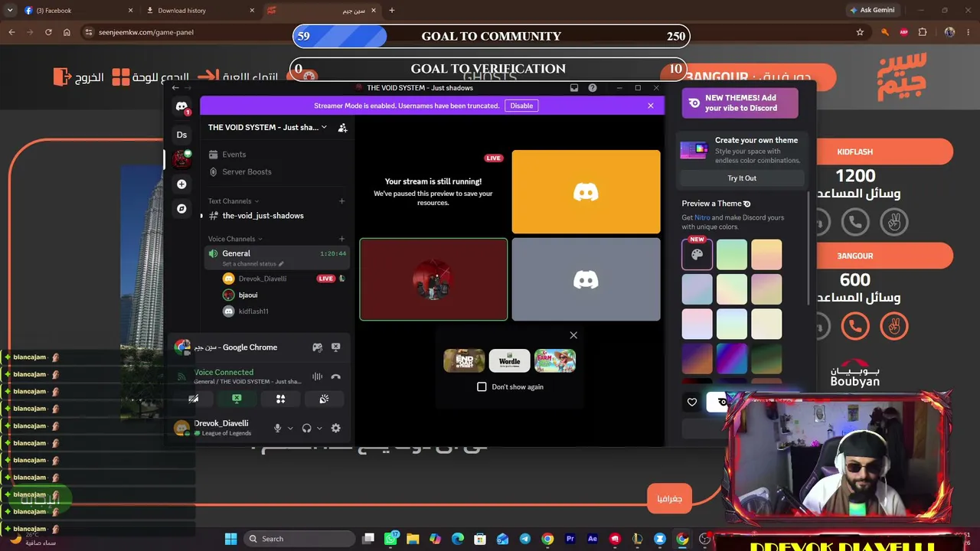Click victory hand lifeline under 3ANGOUR

click(x=893, y=327)
